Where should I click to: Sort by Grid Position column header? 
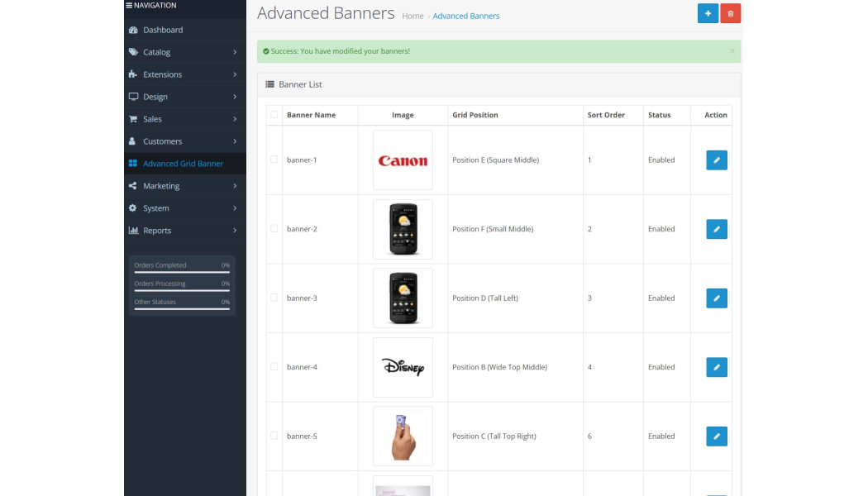(475, 115)
